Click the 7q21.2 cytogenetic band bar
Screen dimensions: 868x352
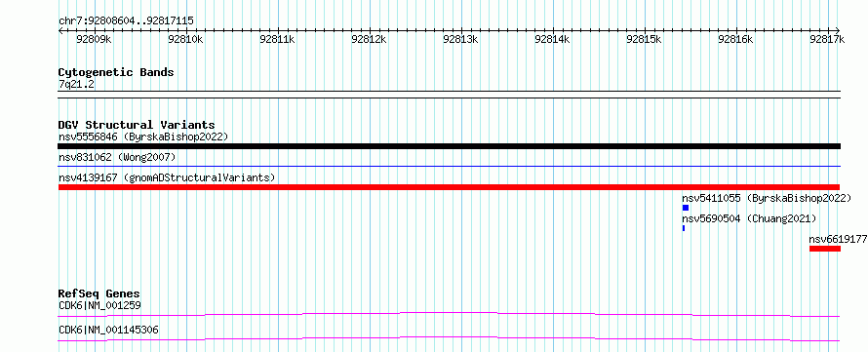tap(449, 94)
